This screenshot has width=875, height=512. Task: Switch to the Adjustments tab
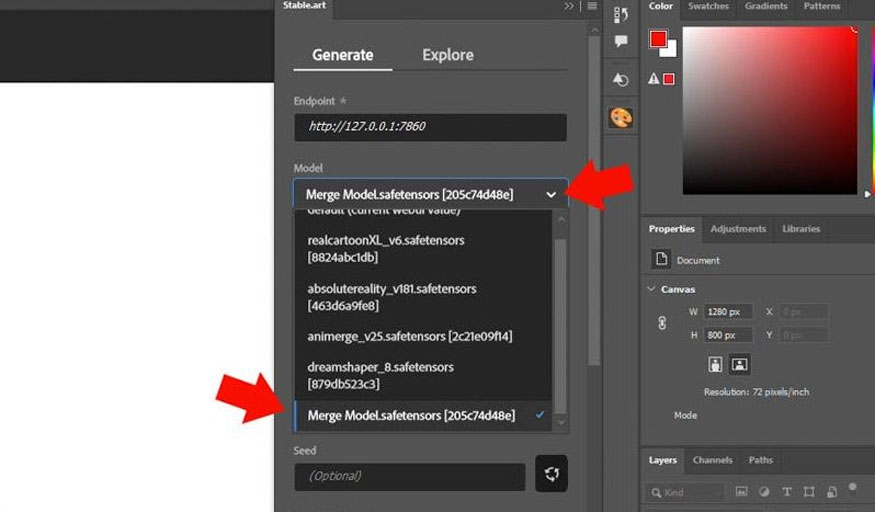pyautogui.click(x=738, y=229)
